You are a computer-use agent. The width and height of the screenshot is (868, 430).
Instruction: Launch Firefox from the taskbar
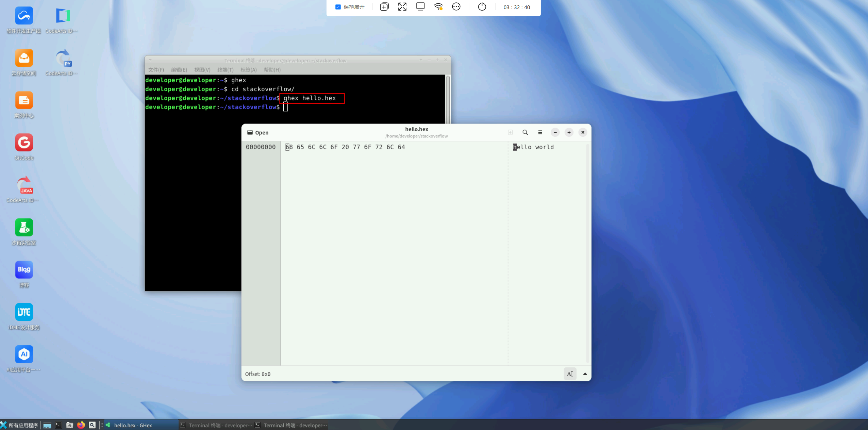click(x=81, y=425)
